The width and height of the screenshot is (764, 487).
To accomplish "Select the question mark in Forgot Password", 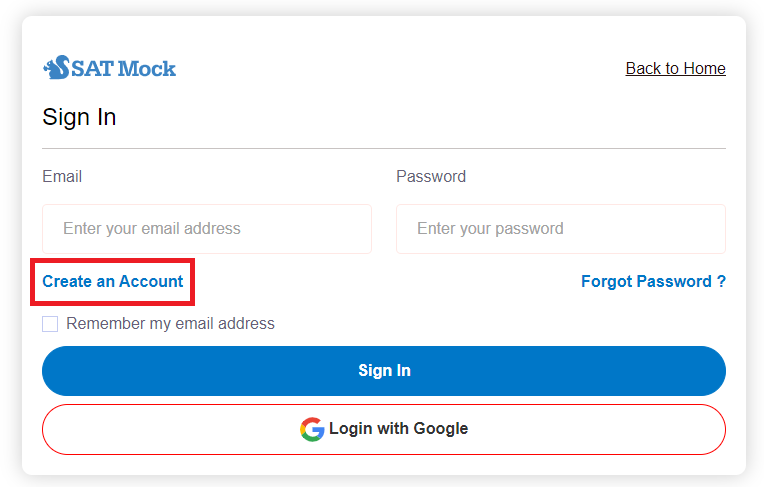I will click(721, 282).
